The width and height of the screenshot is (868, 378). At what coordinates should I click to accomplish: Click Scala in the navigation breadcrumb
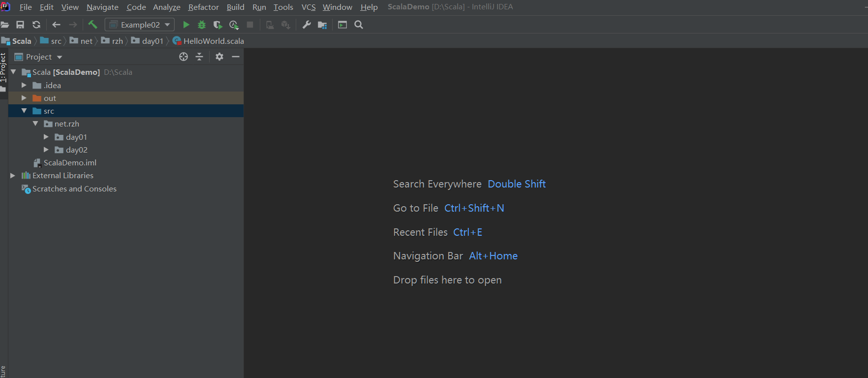pyautogui.click(x=17, y=41)
